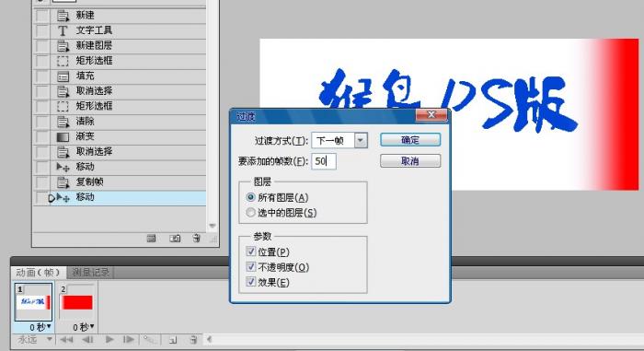
Task: Select animation frame 2 red thumbnail
Action: [76, 302]
